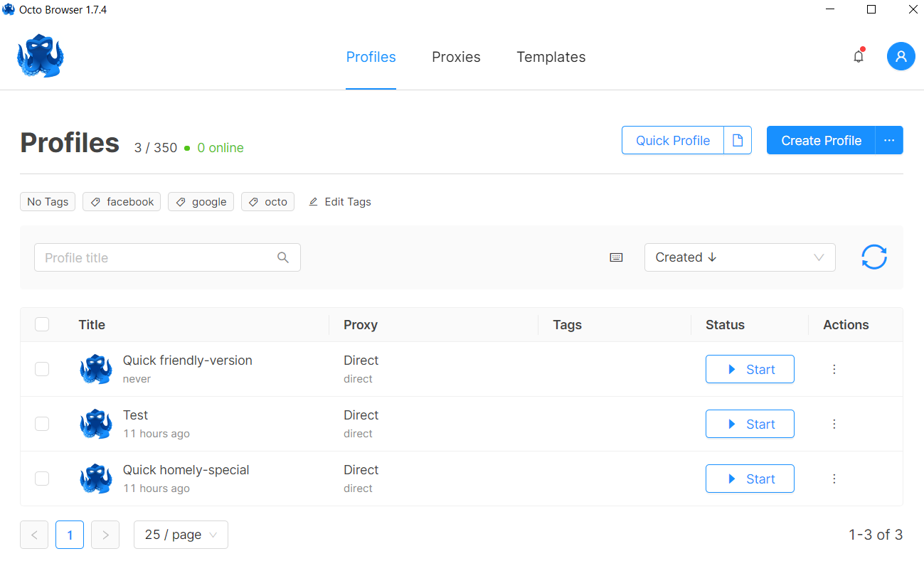This screenshot has height=566, width=924.
Task: Go to the Templates tab
Action: [x=551, y=57]
